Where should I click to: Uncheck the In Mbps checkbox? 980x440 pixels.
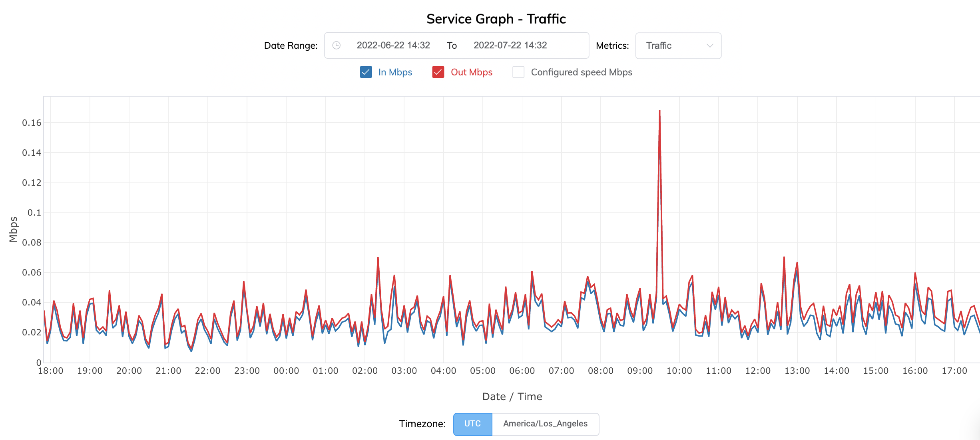click(x=366, y=72)
